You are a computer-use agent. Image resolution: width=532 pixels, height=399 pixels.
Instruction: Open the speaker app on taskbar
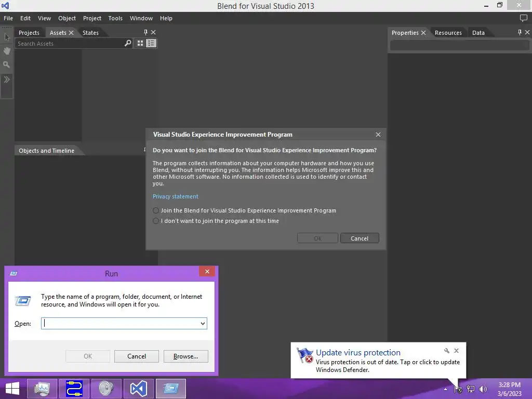coord(106,389)
